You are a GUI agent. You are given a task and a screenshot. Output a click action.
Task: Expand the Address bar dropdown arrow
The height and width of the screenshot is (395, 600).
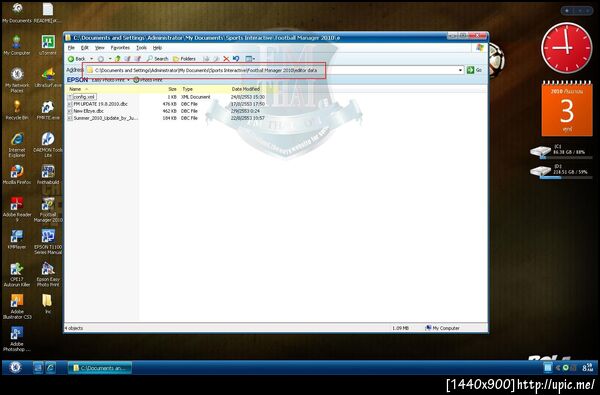coord(460,70)
